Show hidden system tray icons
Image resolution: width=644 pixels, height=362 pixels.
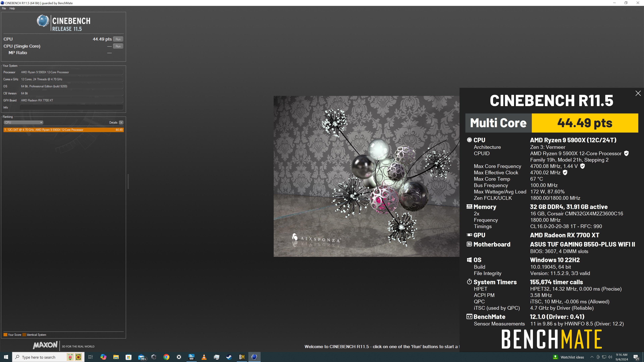(592, 357)
